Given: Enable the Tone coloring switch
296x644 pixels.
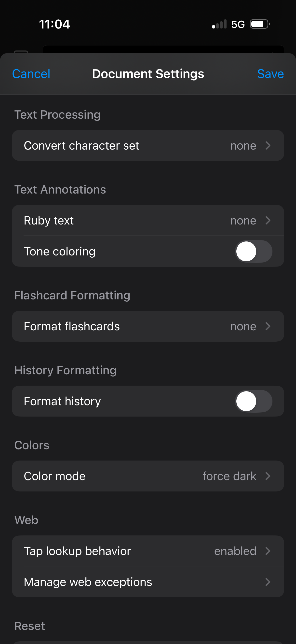Looking at the screenshot, I should coord(253,251).
